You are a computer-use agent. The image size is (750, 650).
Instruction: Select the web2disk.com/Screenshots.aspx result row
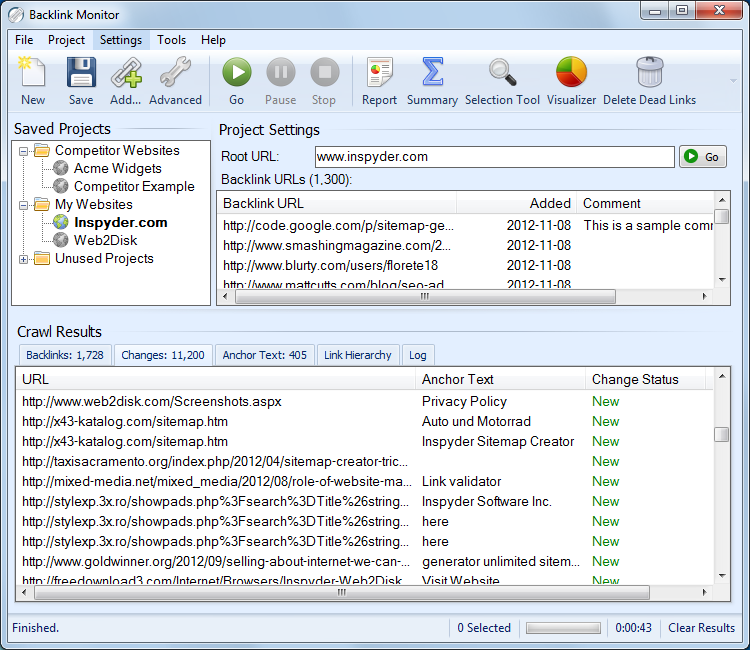pyautogui.click(x=365, y=401)
